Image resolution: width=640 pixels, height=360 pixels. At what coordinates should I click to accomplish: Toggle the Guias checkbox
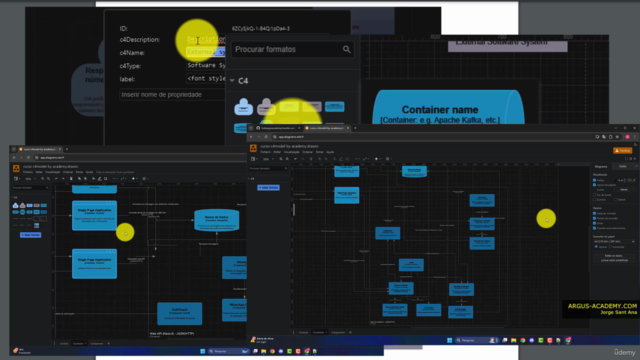click(594, 223)
